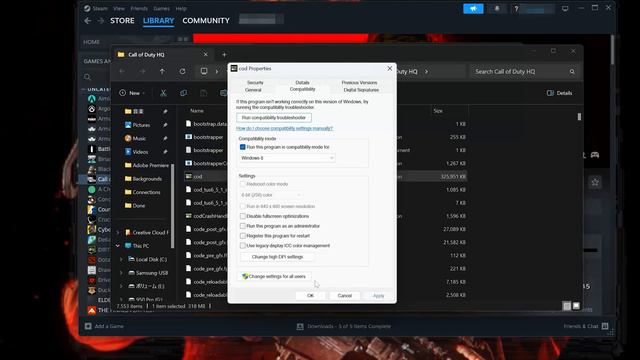Click the Steam announcements megaphone icon

473,9
